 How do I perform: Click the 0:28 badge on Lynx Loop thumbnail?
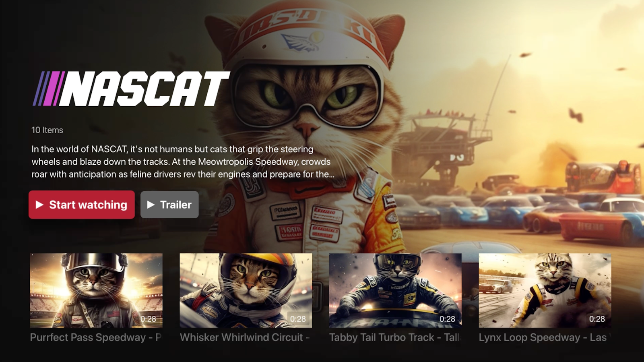[597, 319]
